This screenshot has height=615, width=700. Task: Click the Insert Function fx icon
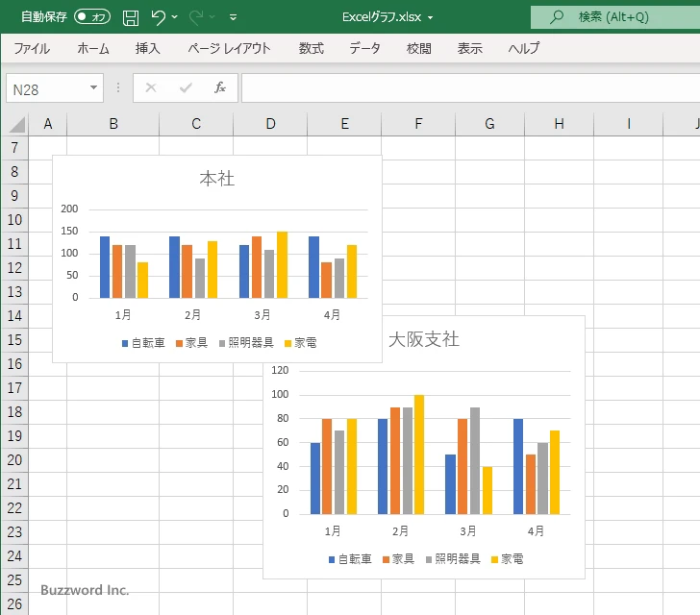220,87
